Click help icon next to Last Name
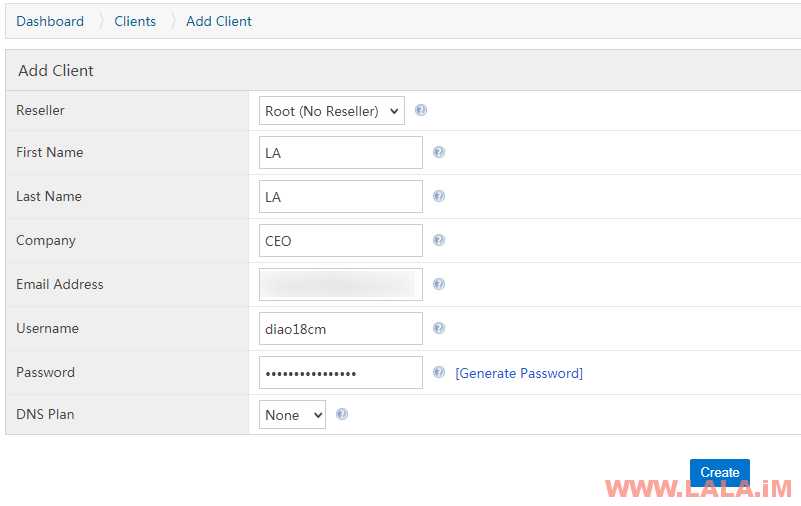The width and height of the screenshot is (801, 506). click(x=439, y=196)
